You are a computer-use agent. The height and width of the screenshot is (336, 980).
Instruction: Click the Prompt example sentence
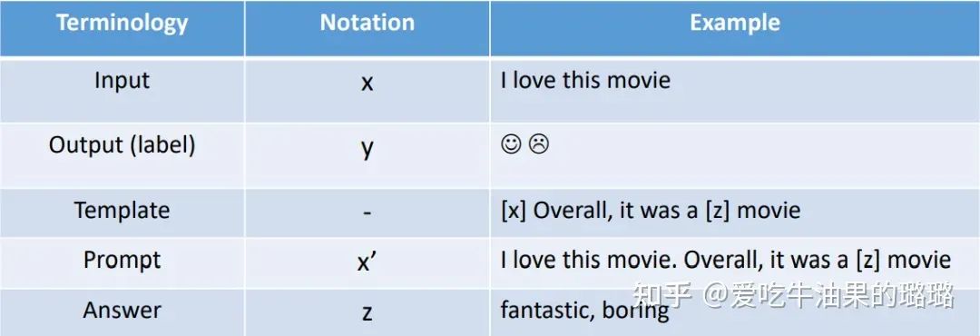[726, 261]
